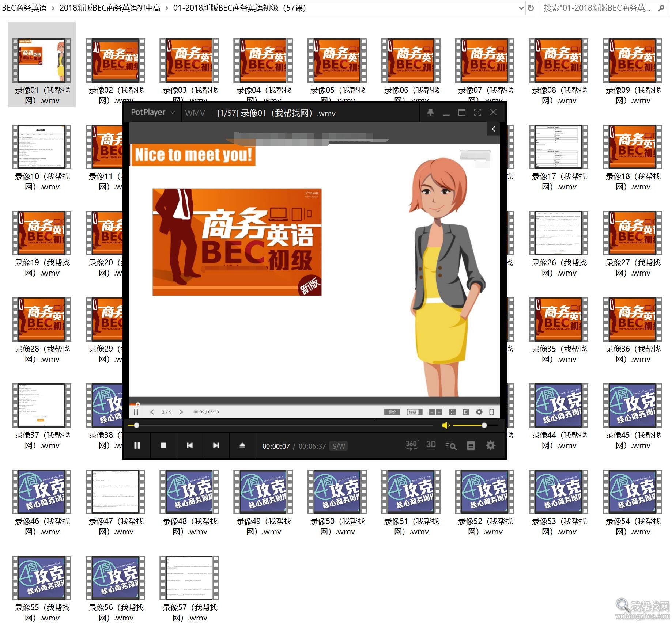Click the embedded player fullscreen grid icon

(452, 412)
